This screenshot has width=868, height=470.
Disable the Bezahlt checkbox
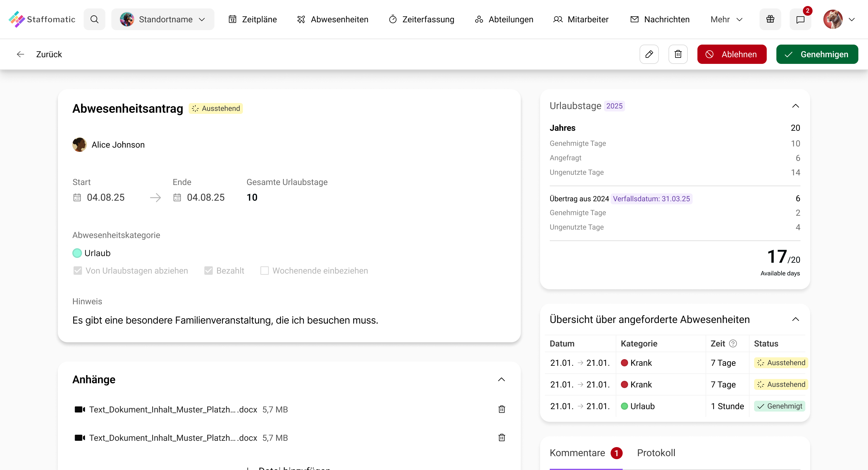[x=208, y=271]
